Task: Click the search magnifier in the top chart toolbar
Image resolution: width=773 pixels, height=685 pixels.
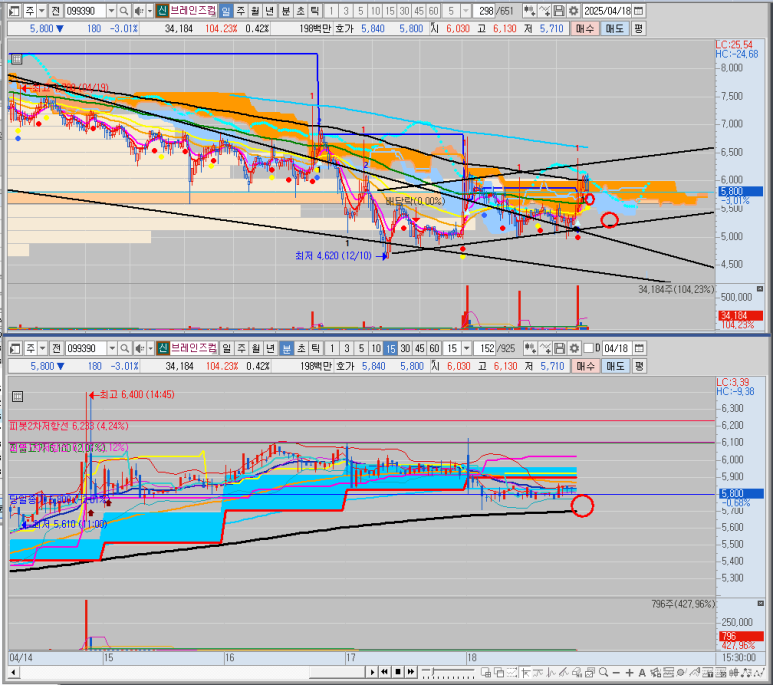Action: point(124,11)
